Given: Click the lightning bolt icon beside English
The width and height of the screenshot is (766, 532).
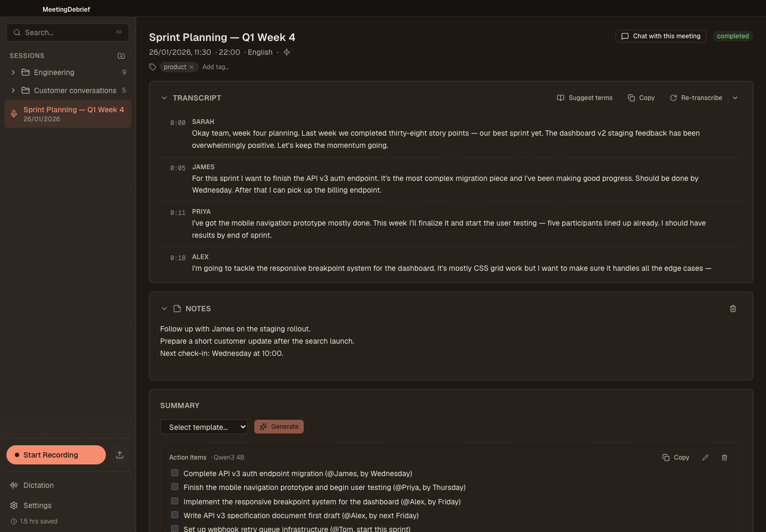Looking at the screenshot, I should (x=287, y=52).
